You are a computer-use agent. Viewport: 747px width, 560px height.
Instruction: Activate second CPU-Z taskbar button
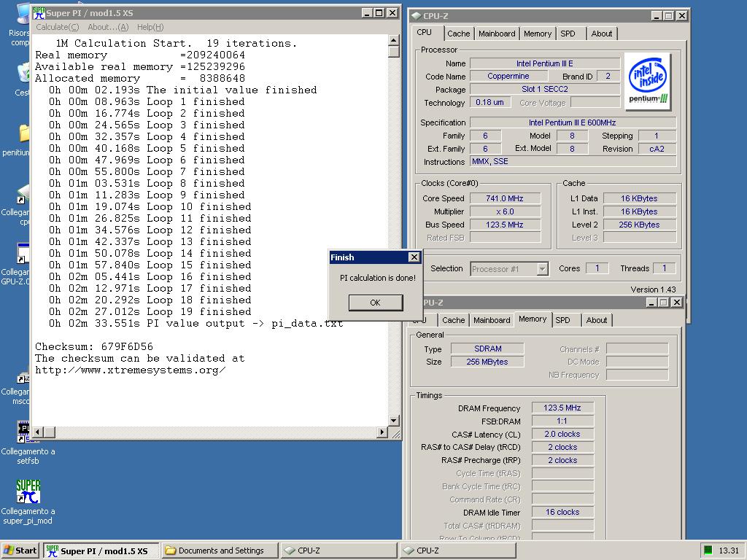(457, 551)
